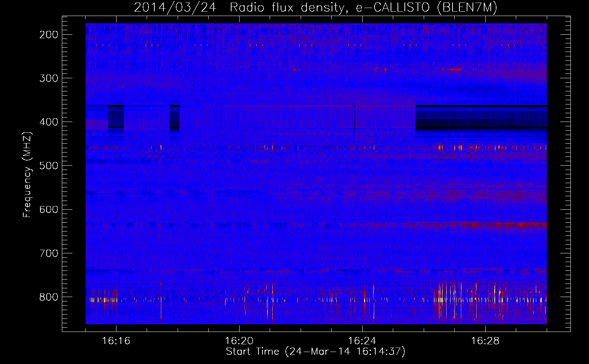
Task: Select the 'Frequency (MHZ)' axis label
Action: (x=27, y=174)
